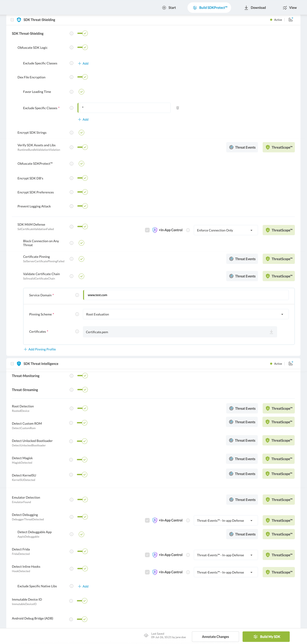Click annotate icon in SDK Threat-Shielding header
The image size is (307, 644).
coord(291,20)
